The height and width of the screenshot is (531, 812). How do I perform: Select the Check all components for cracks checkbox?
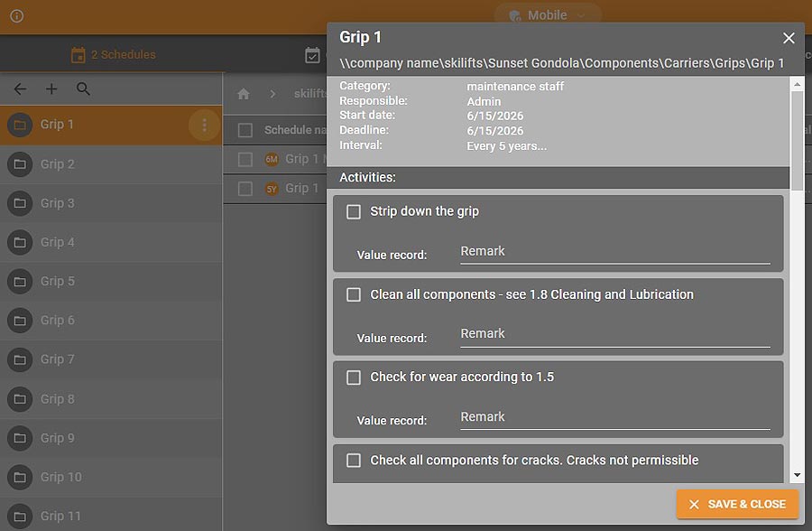coord(354,461)
